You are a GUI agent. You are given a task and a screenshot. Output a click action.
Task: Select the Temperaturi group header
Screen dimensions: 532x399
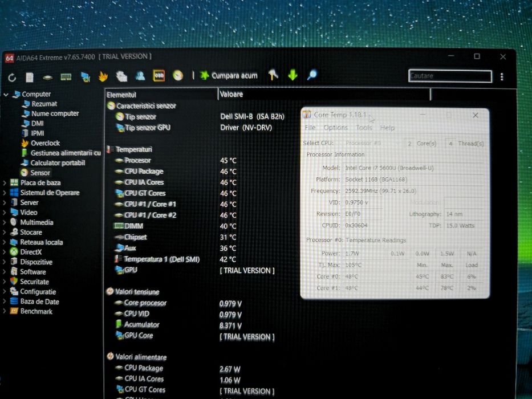(129, 149)
